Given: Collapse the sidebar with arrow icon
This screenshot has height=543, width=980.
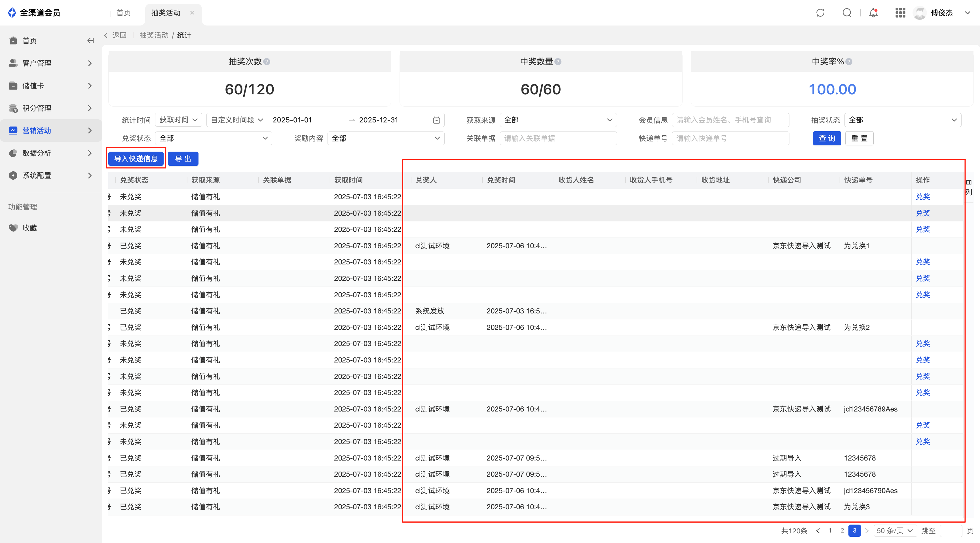Looking at the screenshot, I should click(x=90, y=41).
